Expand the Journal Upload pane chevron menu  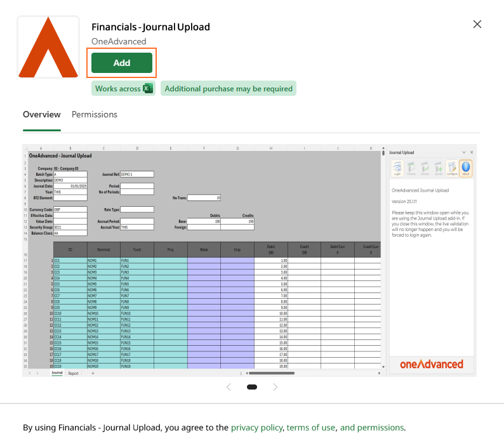(464, 152)
